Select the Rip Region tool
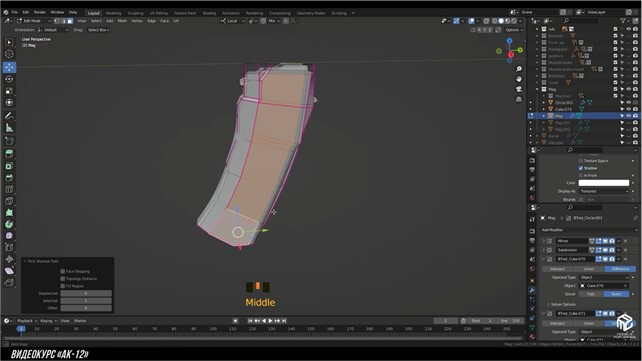642x361 pixels. 9,283
